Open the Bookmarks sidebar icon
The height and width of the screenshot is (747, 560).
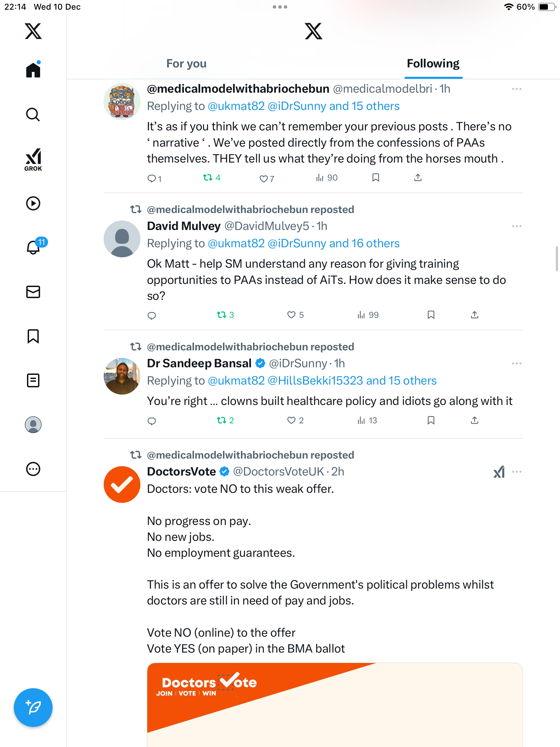[33, 336]
